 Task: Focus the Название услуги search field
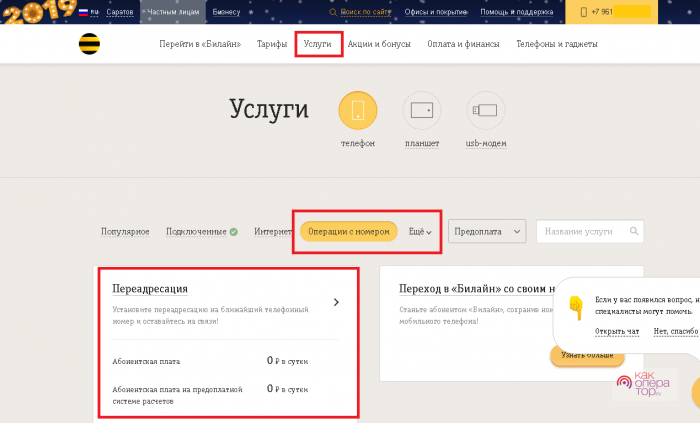[590, 231]
